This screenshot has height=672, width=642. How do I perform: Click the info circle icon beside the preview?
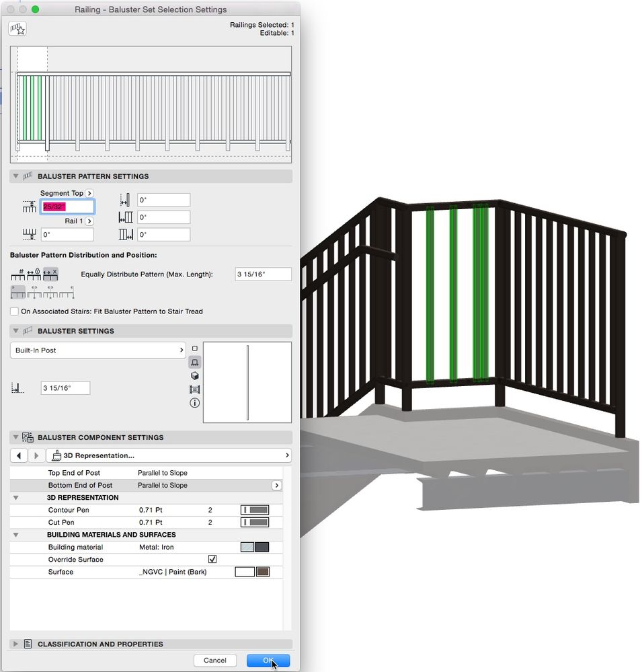pos(195,402)
